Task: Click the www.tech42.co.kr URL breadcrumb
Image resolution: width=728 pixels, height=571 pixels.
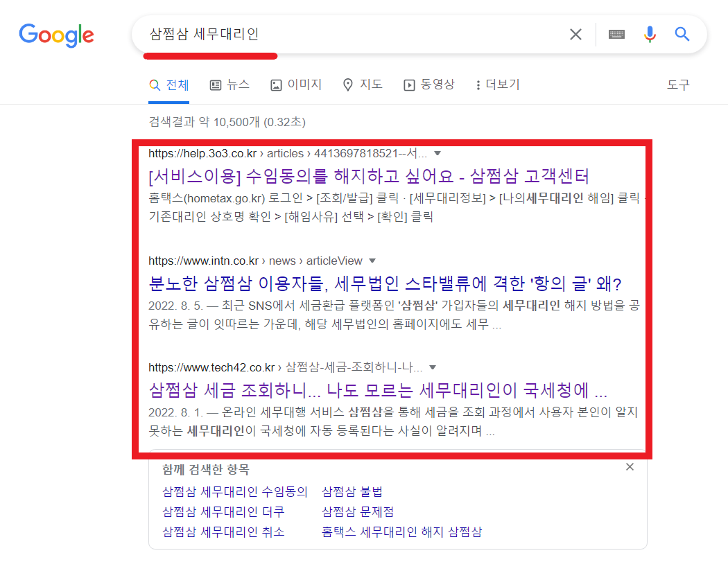Action: point(286,367)
